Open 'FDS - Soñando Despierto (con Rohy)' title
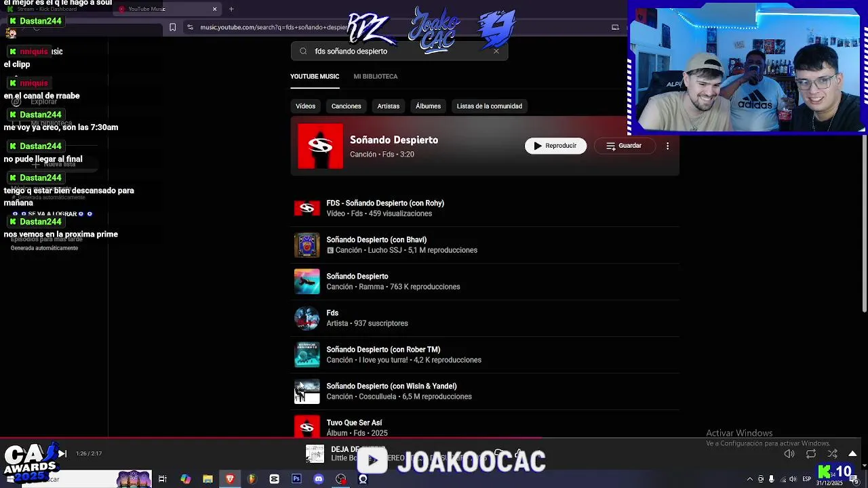This screenshot has height=488, width=868. [385, 203]
